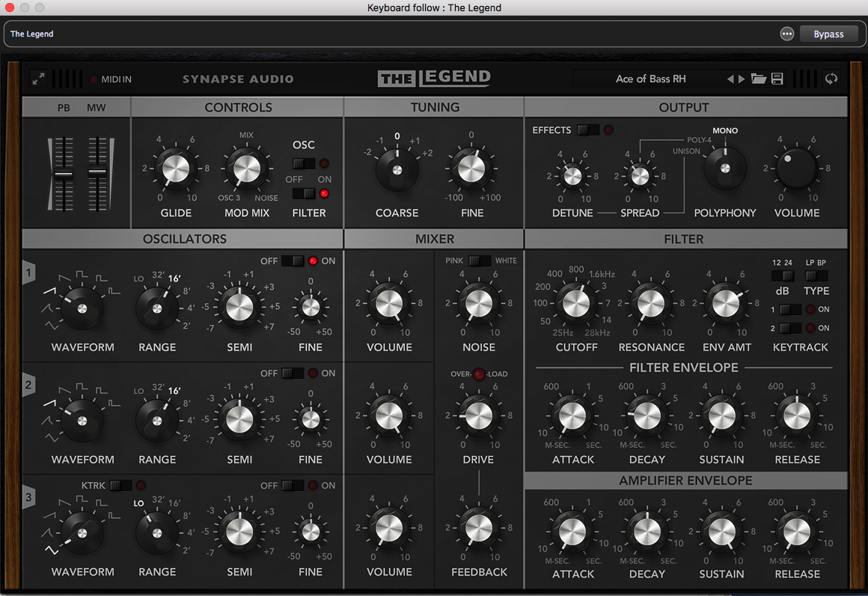Click the MONO polyphony label
The image size is (868, 596).
click(x=725, y=131)
